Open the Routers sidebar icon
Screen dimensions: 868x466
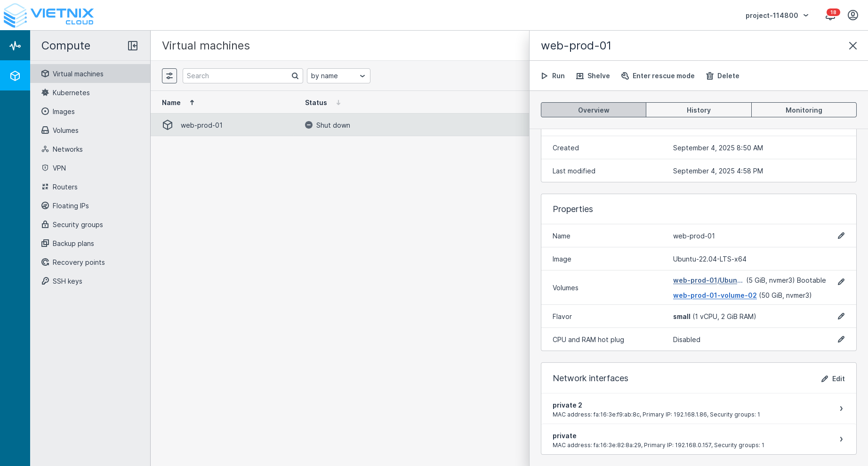tap(45, 187)
